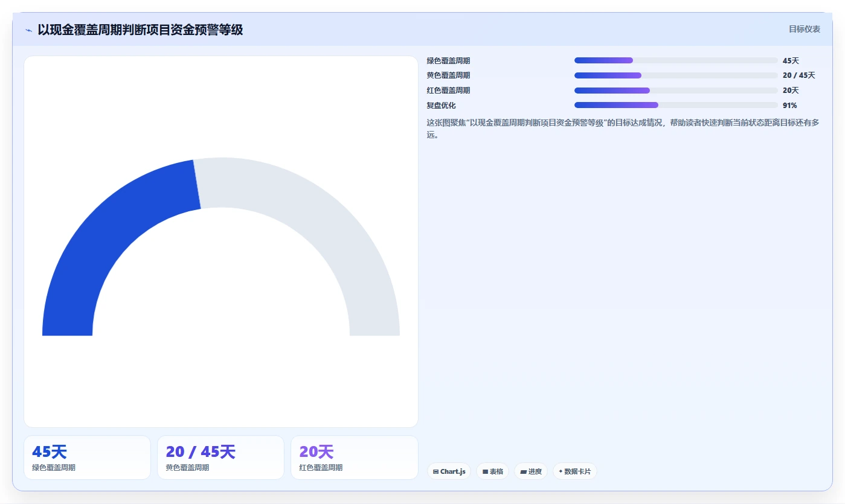Screen dimensions: 845x504
Task: Click the 复盘优化 progress bar
Action: click(x=676, y=105)
